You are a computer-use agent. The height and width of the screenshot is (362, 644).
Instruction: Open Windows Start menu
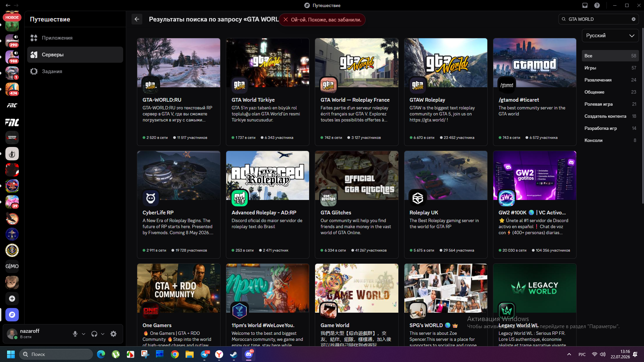click(x=11, y=354)
